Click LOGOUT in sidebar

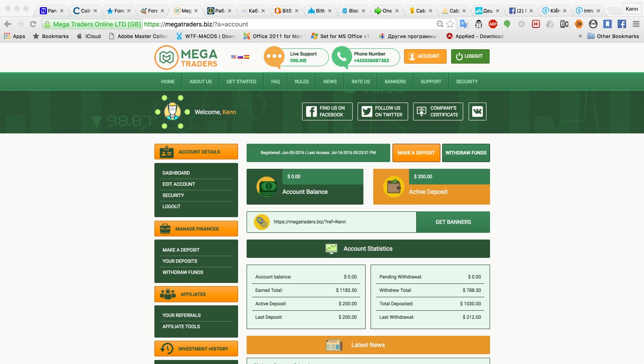tap(171, 206)
